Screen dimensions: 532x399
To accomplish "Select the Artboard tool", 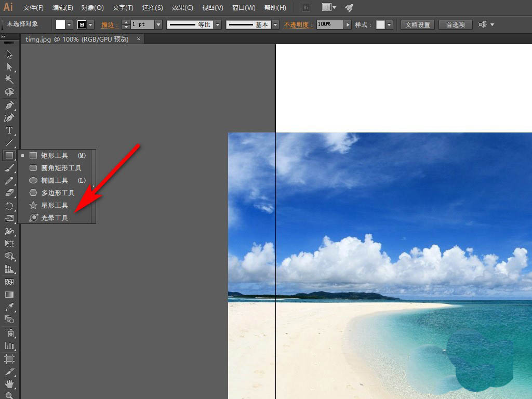I will point(9,358).
